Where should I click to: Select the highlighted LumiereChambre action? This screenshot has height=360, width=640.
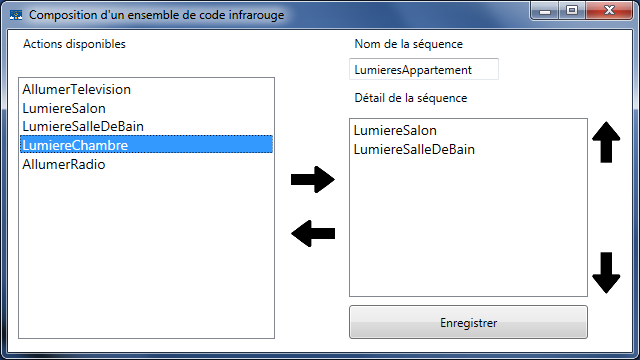[x=146, y=144]
